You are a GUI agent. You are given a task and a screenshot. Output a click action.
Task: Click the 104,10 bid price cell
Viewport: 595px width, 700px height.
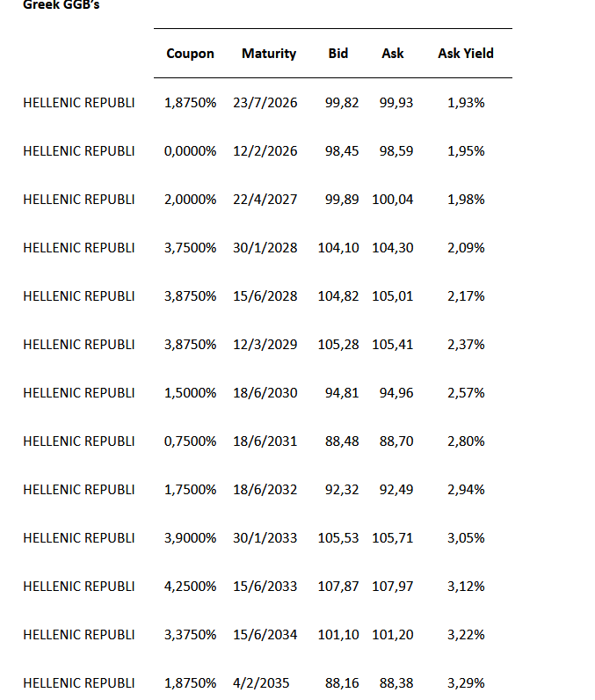[338, 248]
